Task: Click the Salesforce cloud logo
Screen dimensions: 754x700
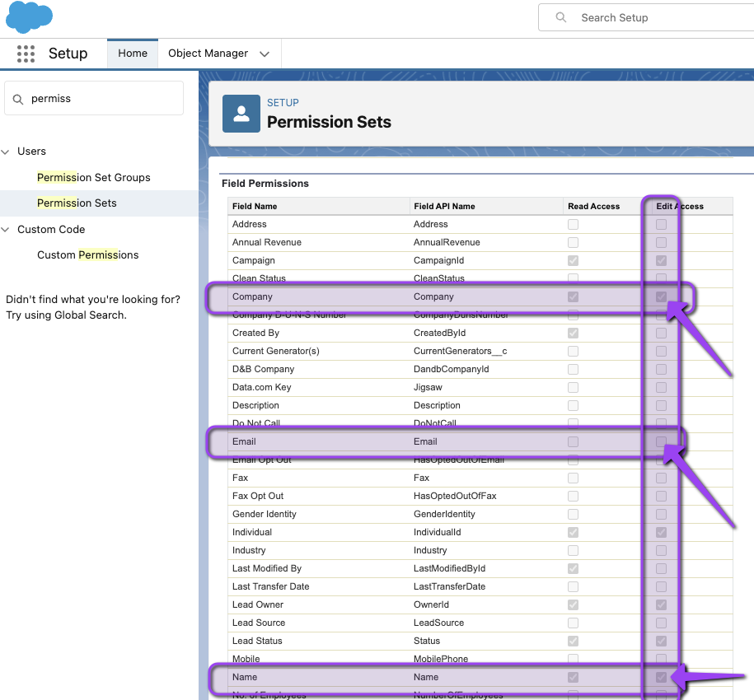Action: point(29,17)
